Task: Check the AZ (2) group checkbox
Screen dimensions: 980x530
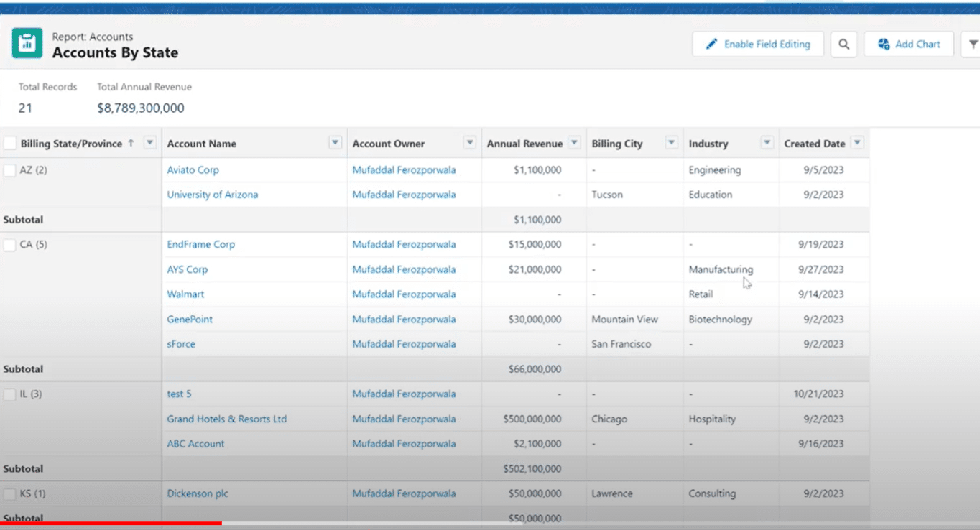Action: click(10, 170)
